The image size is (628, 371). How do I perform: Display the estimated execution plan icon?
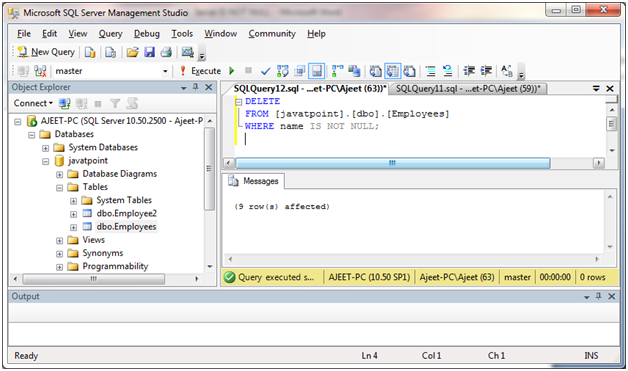282,71
